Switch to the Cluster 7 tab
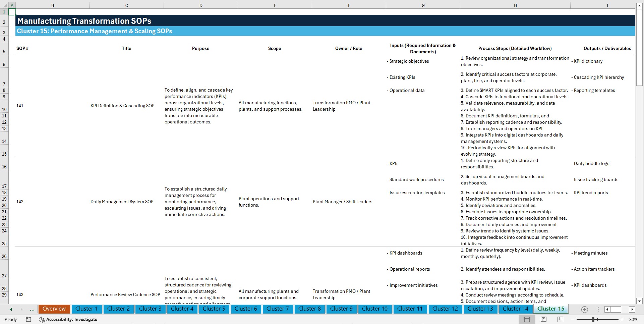This screenshot has width=644, height=324. point(278,309)
